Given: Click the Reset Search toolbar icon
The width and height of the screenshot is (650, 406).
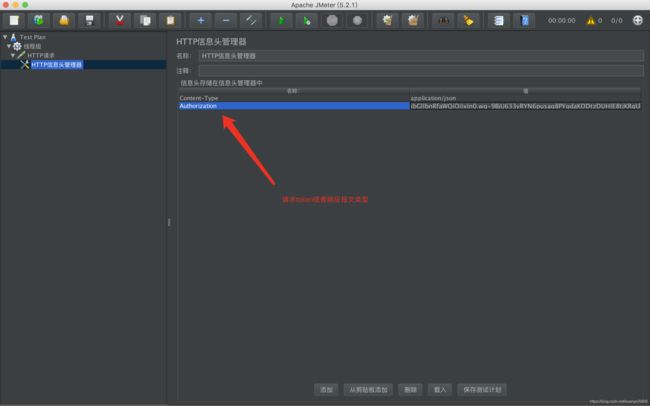Looking at the screenshot, I should click(468, 20).
